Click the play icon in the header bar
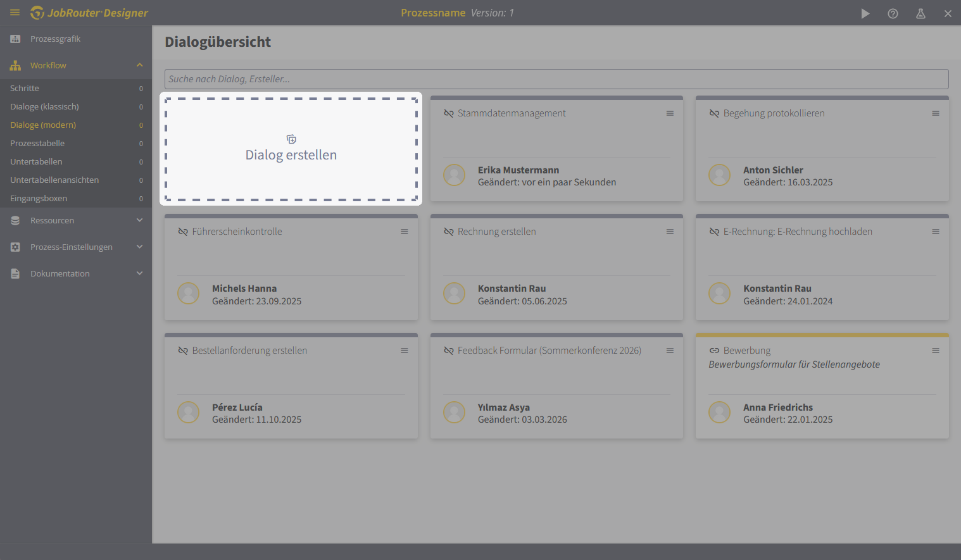961x560 pixels. coord(865,13)
